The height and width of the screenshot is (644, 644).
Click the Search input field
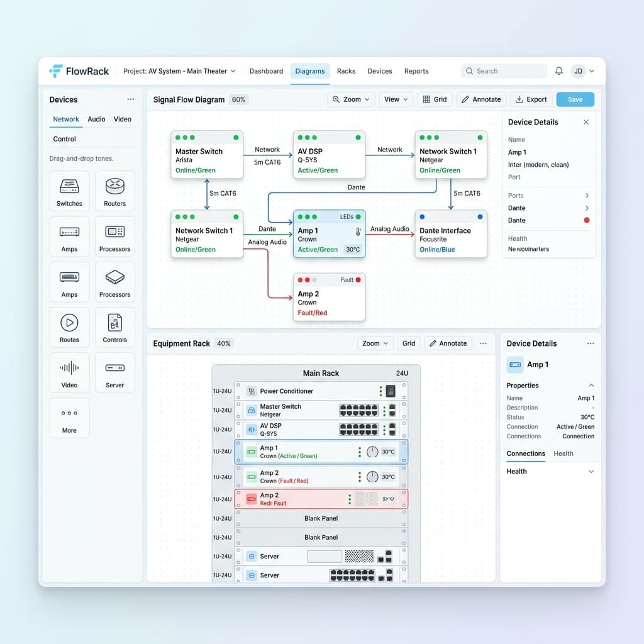click(504, 71)
